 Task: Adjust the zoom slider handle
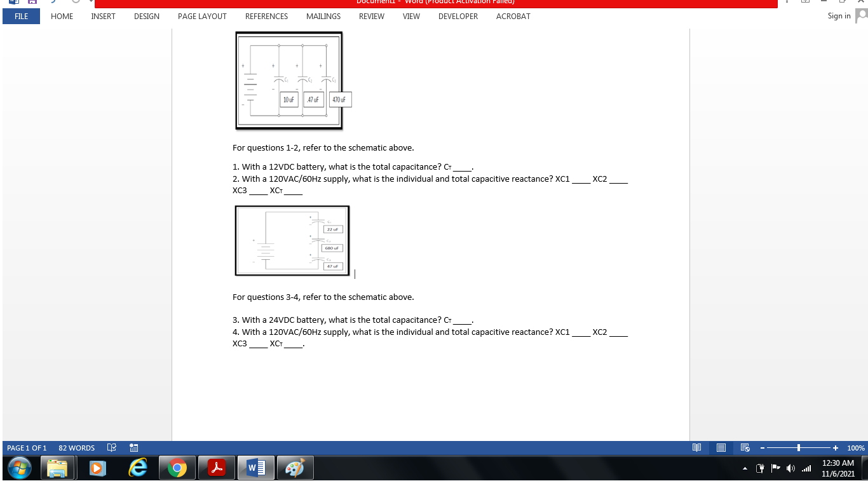[799, 448]
